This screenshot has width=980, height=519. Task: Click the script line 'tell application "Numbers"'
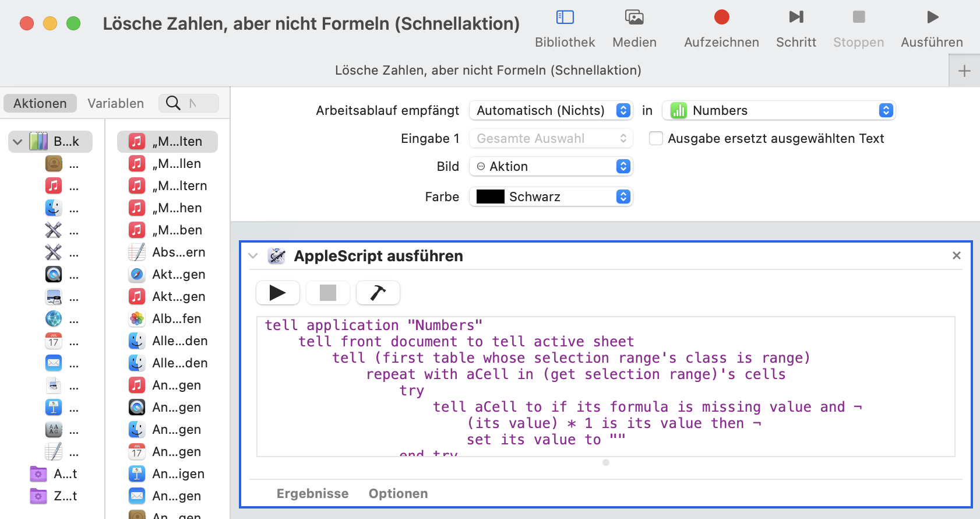point(373,325)
